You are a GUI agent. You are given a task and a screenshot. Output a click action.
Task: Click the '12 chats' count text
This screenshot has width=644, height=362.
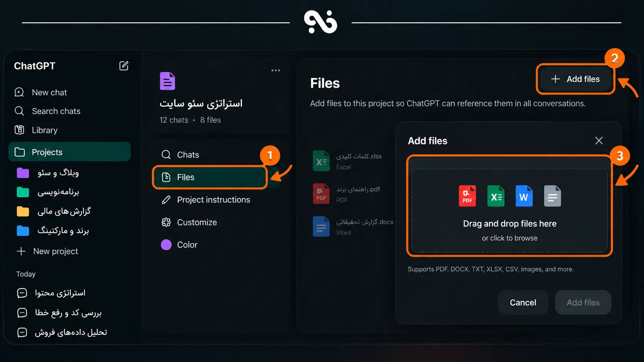point(174,120)
